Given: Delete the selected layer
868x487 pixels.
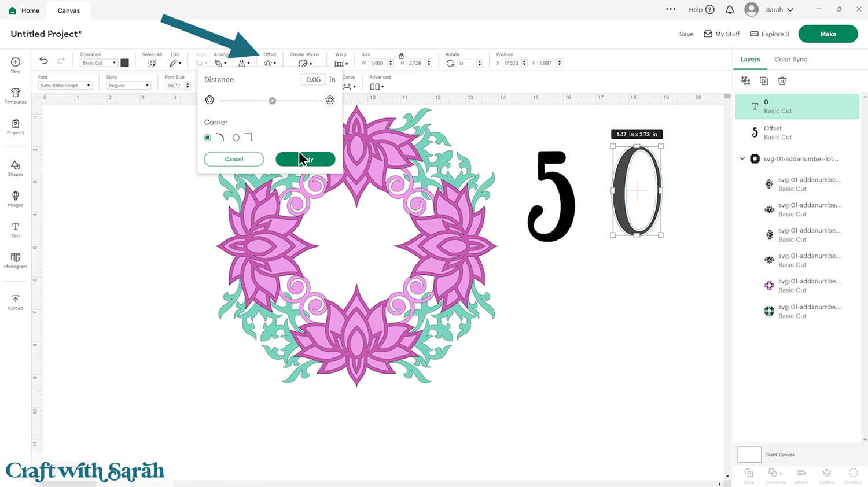Looking at the screenshot, I should click(782, 81).
